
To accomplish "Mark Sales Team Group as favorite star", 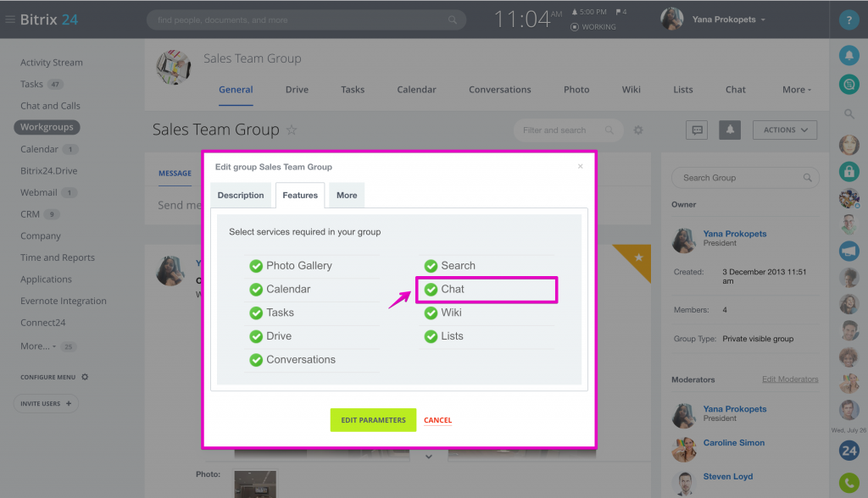I will (292, 130).
